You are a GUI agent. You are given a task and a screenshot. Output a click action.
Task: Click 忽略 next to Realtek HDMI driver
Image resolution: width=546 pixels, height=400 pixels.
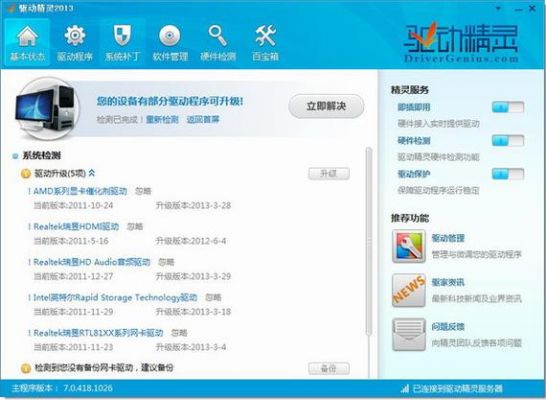135,227
